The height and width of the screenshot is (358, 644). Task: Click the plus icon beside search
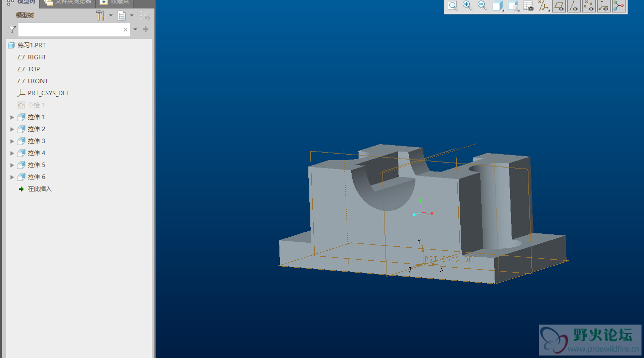(x=145, y=29)
